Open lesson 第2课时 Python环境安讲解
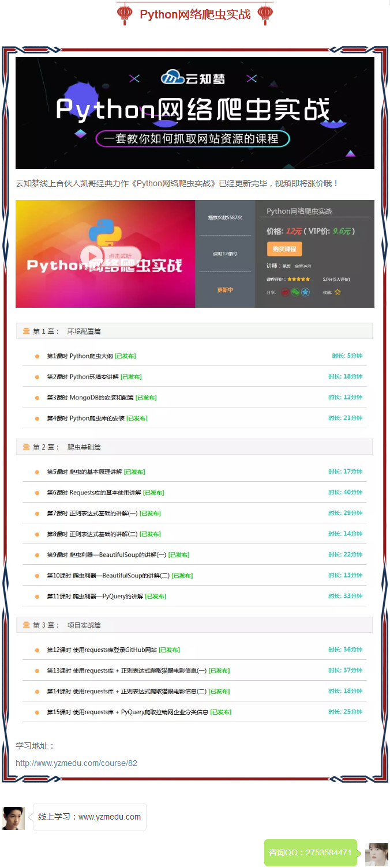Viewport: 390px width, 868px height. (83, 377)
